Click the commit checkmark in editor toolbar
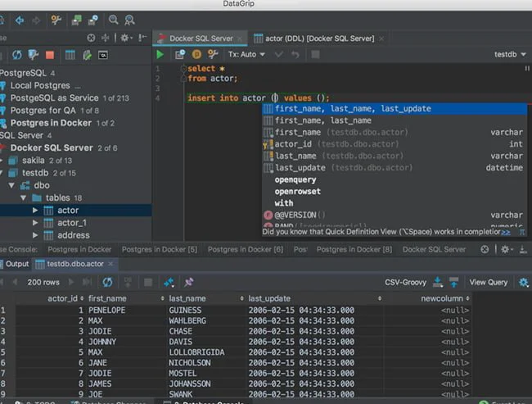The width and height of the screenshot is (532, 404). click(279, 54)
